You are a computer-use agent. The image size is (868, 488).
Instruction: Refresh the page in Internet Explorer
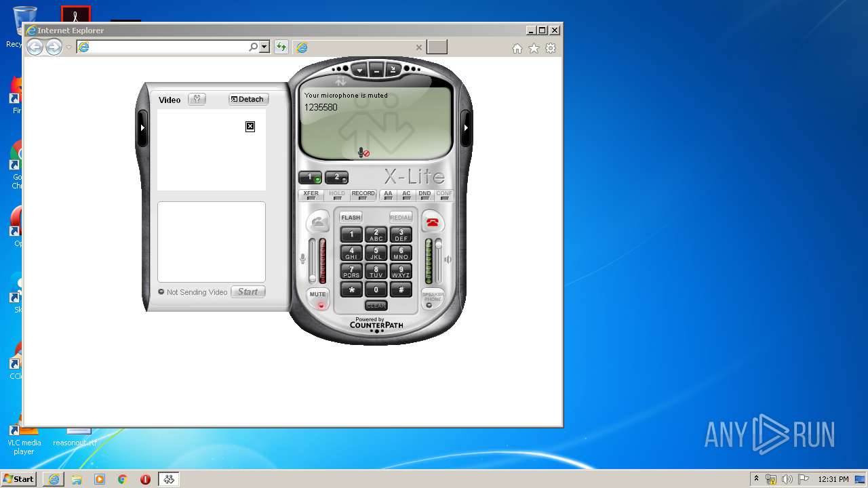281,47
